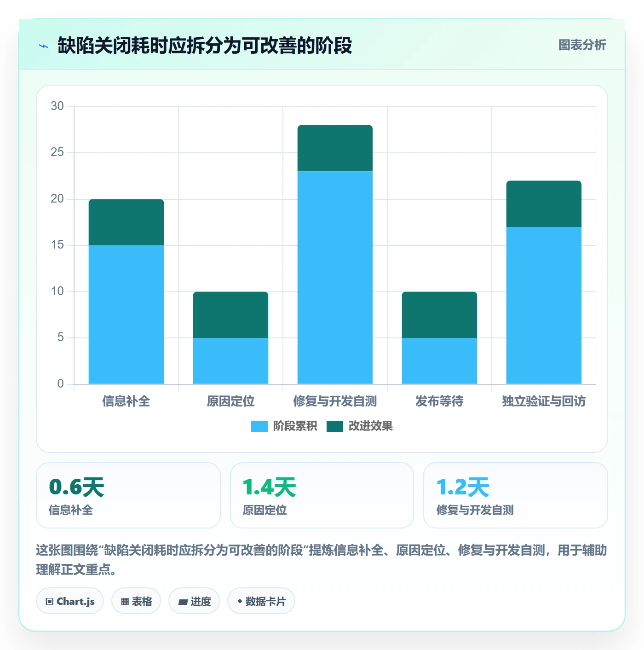Click the green bar segment for 信息补全
The image size is (644, 650).
pos(126,222)
